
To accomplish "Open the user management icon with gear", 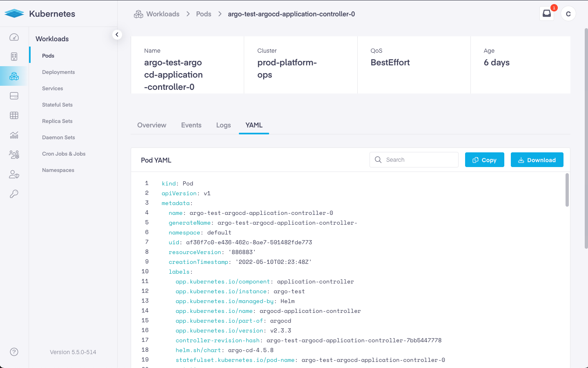I will 14,155.
